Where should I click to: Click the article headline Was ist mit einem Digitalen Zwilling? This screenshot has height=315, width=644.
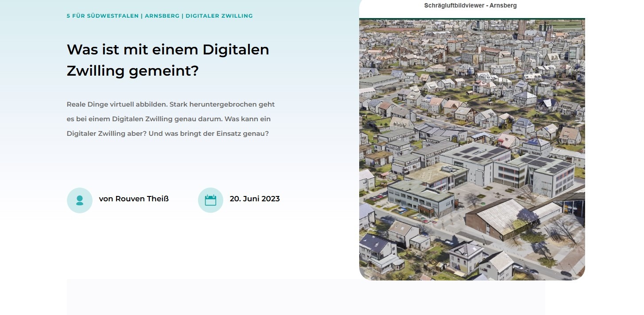pyautogui.click(x=168, y=60)
